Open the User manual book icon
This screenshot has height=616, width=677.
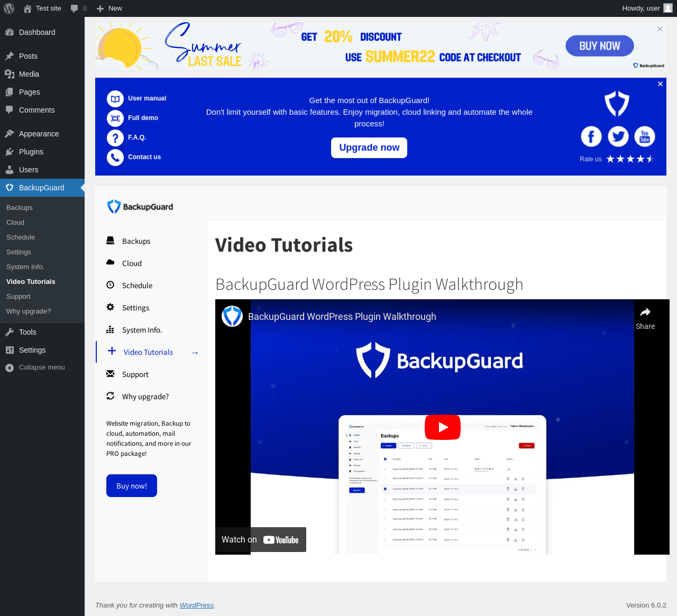(115, 99)
